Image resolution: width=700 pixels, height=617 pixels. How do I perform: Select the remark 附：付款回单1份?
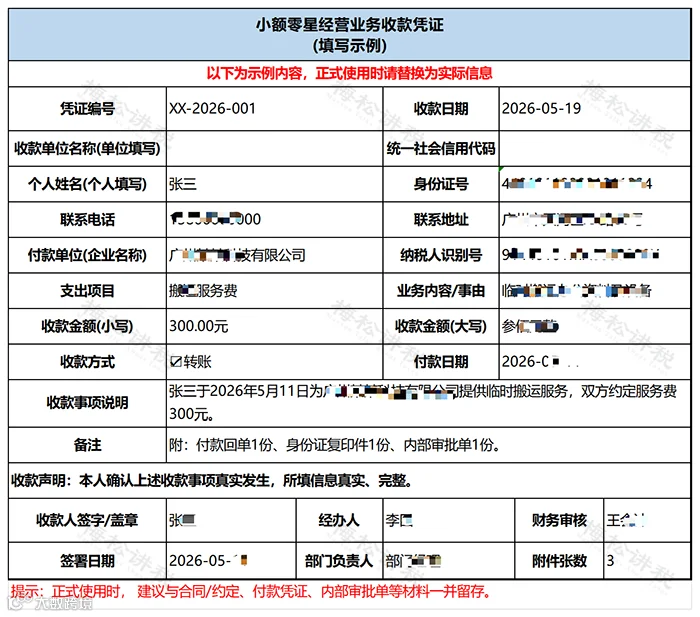[335, 445]
